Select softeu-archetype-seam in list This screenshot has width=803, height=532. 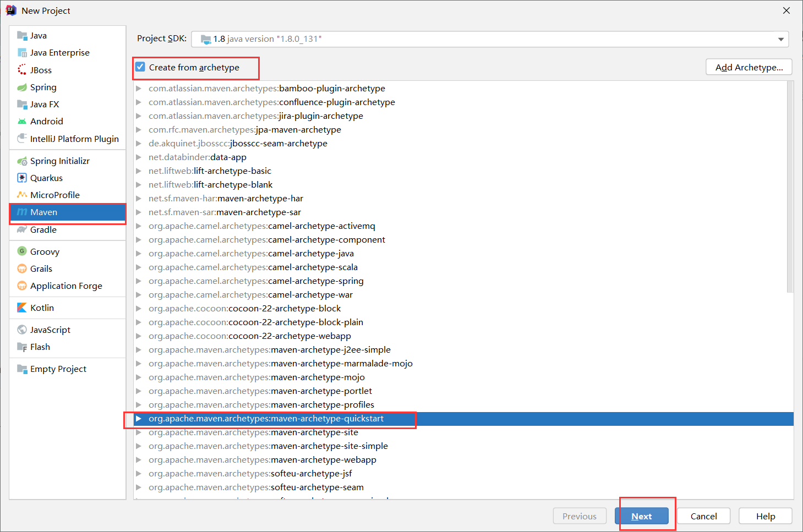(x=463, y=487)
